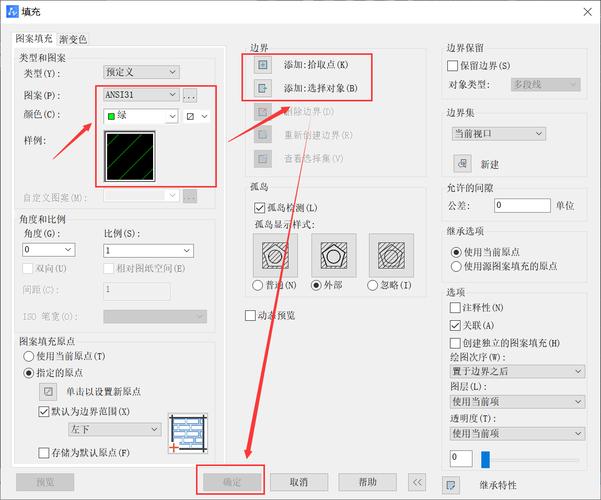Close the hatch (填充) dialog
This screenshot has width=601, height=500.
coord(588,12)
